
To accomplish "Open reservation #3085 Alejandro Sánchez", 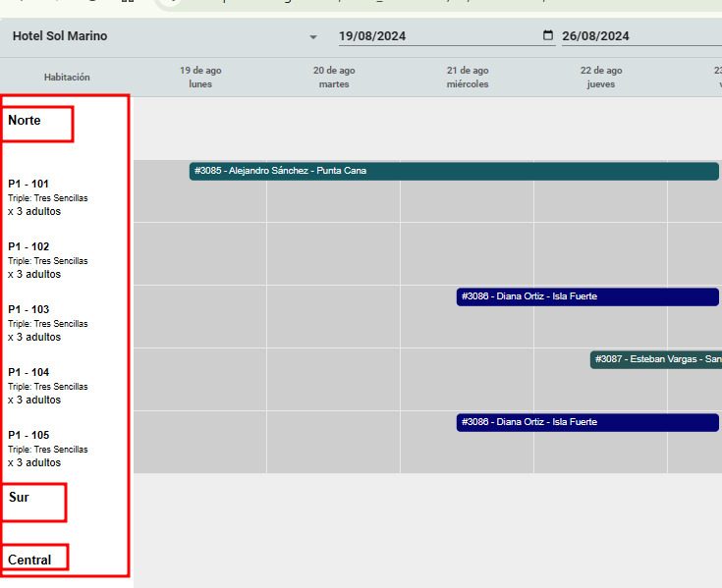I will (x=453, y=171).
